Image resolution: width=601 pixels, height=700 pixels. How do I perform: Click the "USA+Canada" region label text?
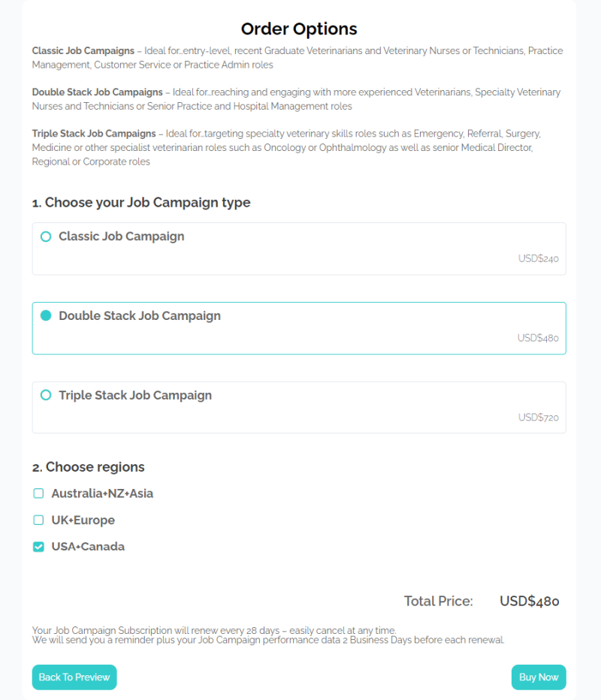click(88, 547)
